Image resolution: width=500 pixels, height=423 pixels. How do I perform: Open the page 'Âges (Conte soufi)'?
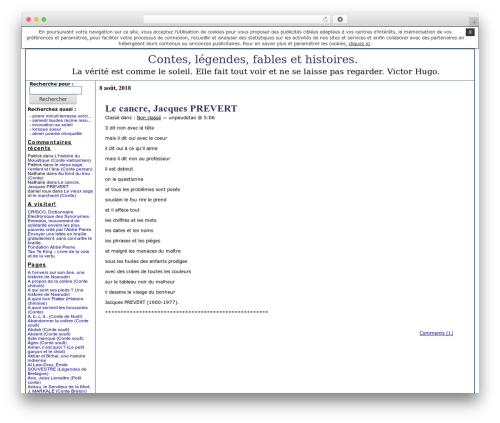click(x=47, y=343)
